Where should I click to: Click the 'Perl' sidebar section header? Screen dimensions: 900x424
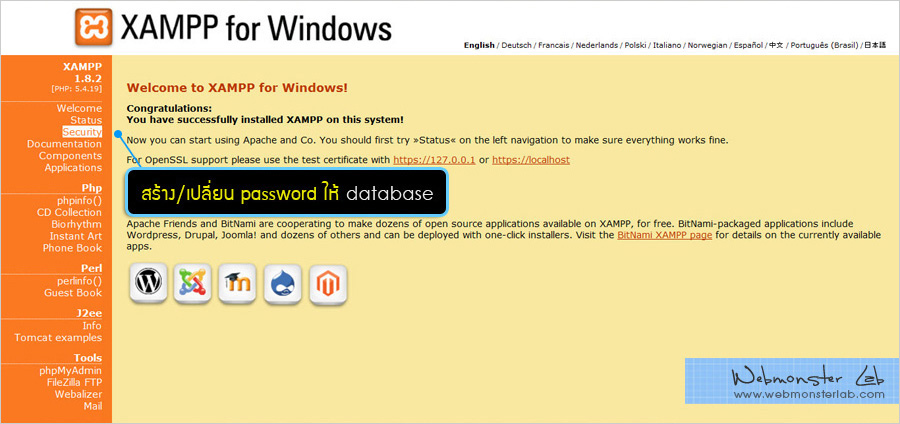(92, 269)
